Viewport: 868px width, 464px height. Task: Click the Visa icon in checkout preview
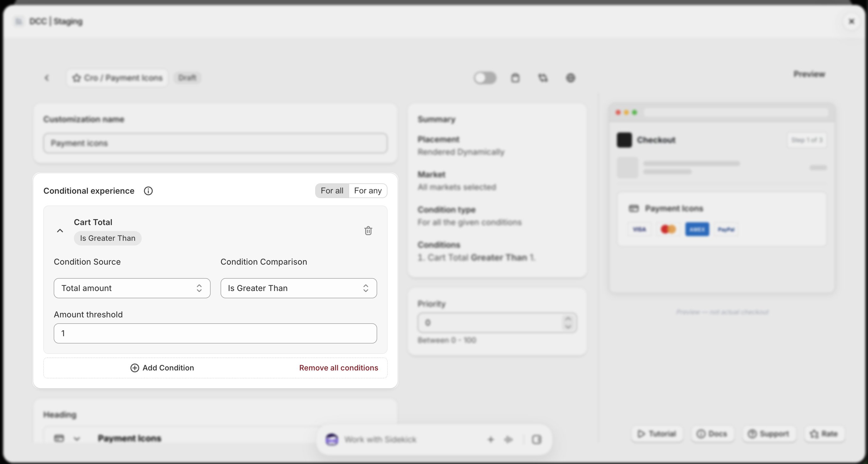click(x=639, y=229)
